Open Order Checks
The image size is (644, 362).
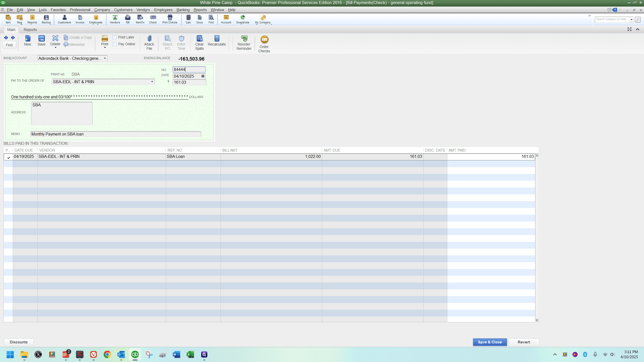click(x=264, y=44)
